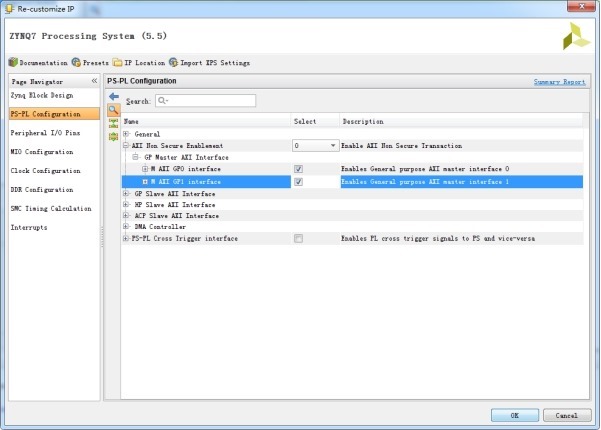
Task: Open MIO Configuration page
Action: [42, 152]
